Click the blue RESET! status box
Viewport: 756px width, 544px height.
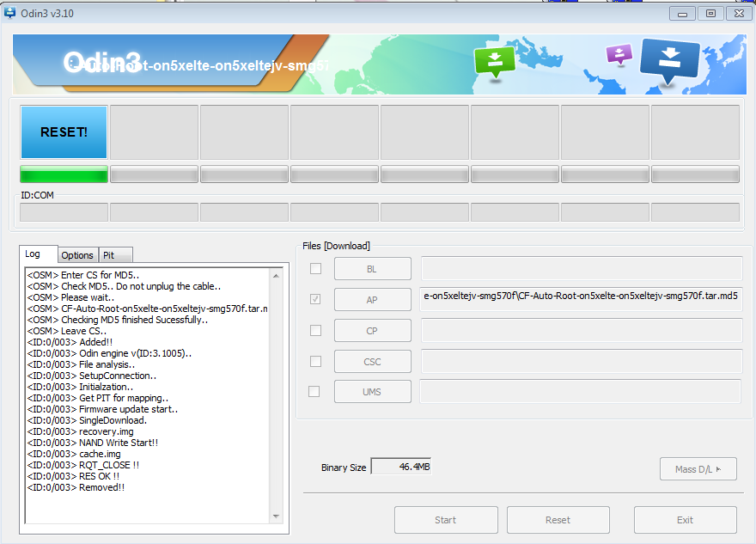(x=64, y=132)
